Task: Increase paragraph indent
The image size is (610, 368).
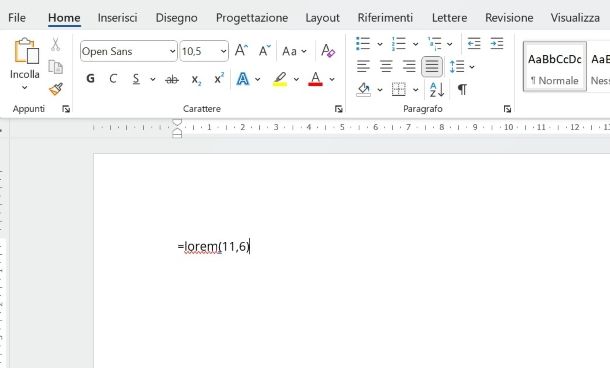Action: pos(497,44)
